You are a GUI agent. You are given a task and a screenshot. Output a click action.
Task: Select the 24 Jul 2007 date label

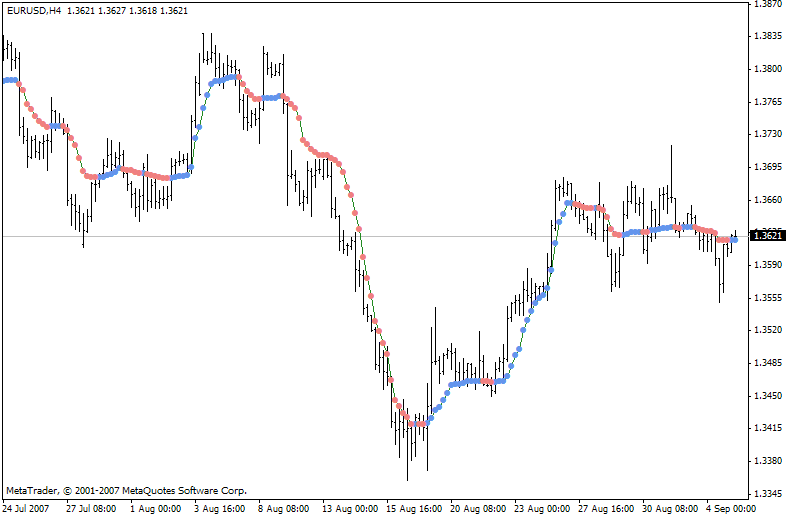[26, 508]
